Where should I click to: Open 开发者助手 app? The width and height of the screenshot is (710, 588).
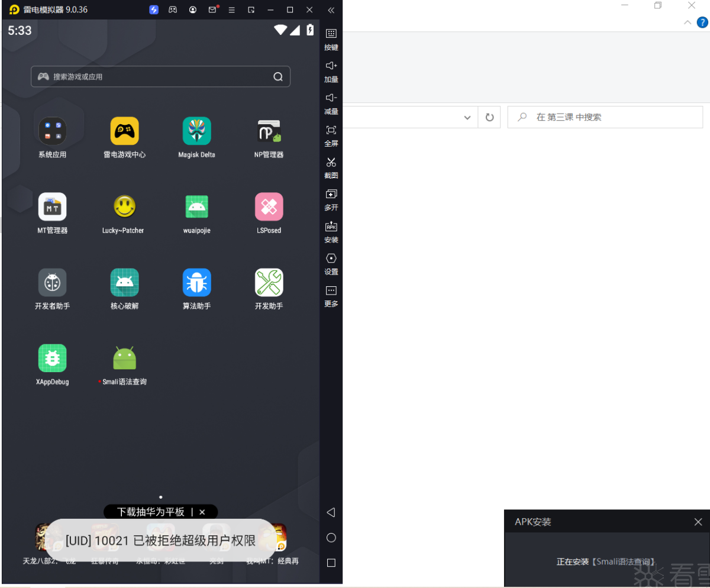(x=52, y=282)
